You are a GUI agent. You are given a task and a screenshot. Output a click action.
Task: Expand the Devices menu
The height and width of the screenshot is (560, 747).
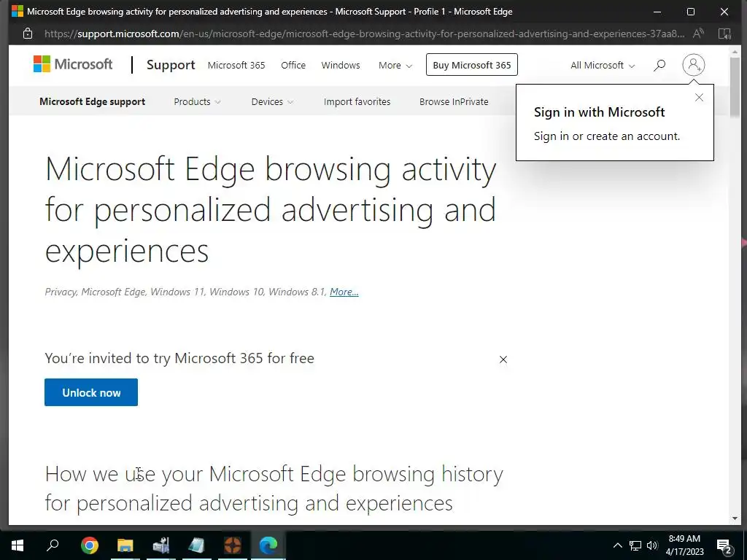click(272, 101)
